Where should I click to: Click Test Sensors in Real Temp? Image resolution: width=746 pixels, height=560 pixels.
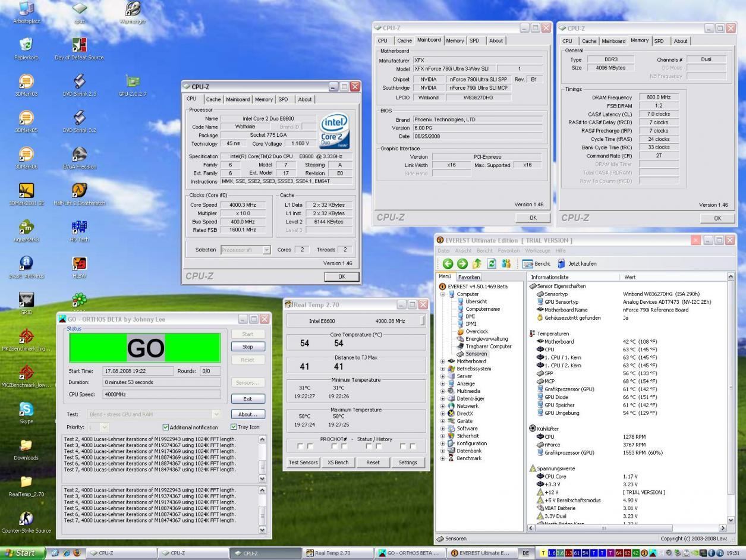click(303, 463)
